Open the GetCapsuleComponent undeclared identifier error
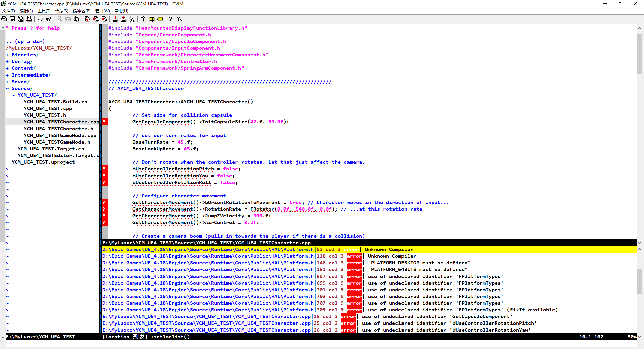This screenshot has width=644, height=349. [235, 316]
